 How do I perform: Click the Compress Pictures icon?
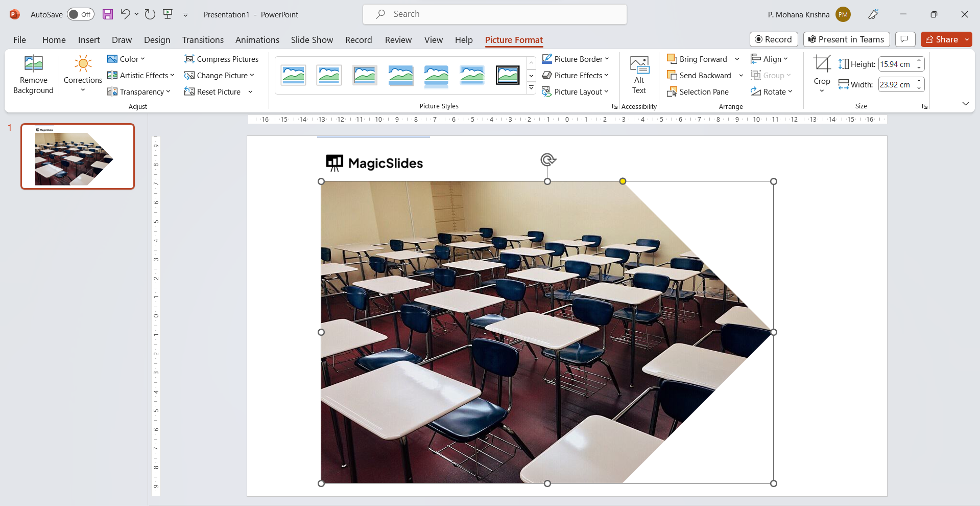tap(189, 59)
